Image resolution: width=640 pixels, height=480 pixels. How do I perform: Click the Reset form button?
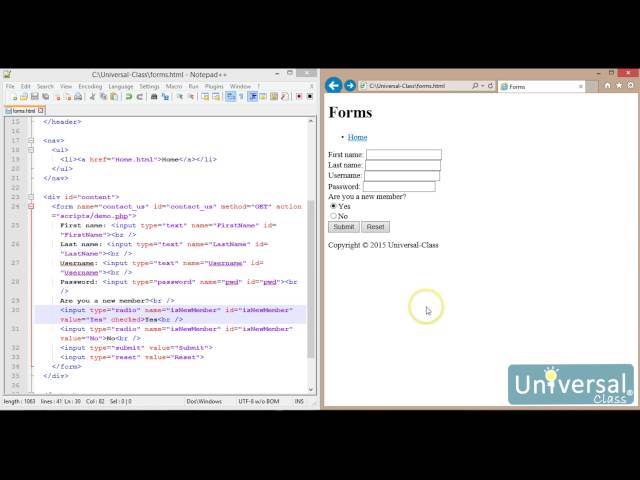click(376, 227)
